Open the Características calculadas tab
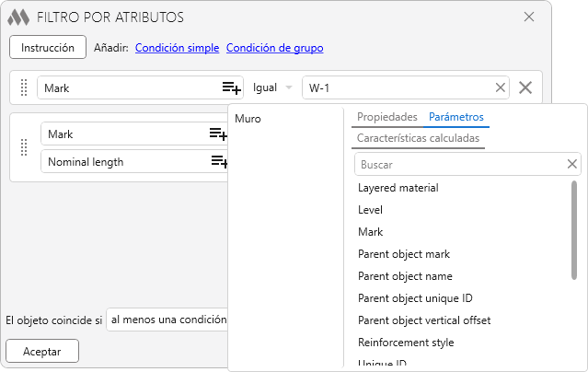588x372 pixels. point(418,138)
